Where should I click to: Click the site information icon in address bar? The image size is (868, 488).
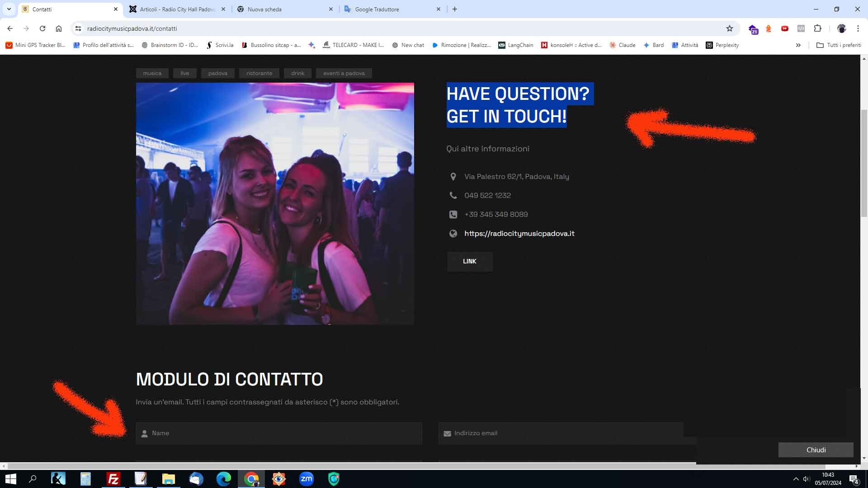tap(78, 28)
